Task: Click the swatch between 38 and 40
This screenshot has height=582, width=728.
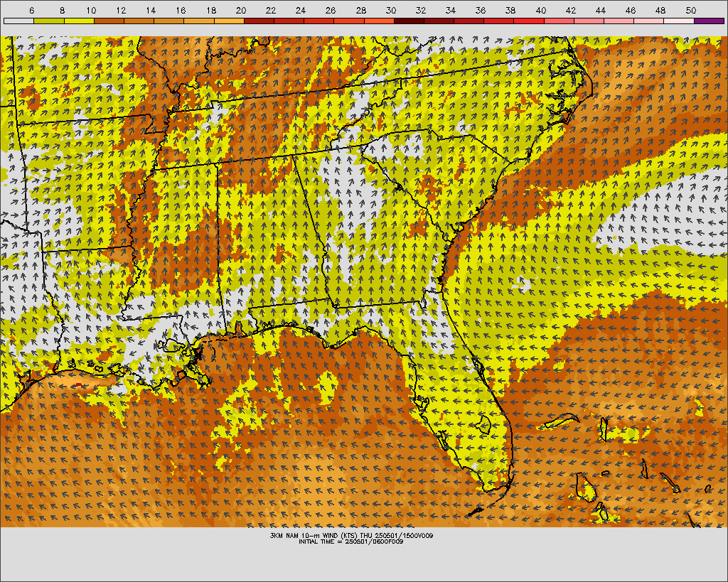Action: point(529,21)
